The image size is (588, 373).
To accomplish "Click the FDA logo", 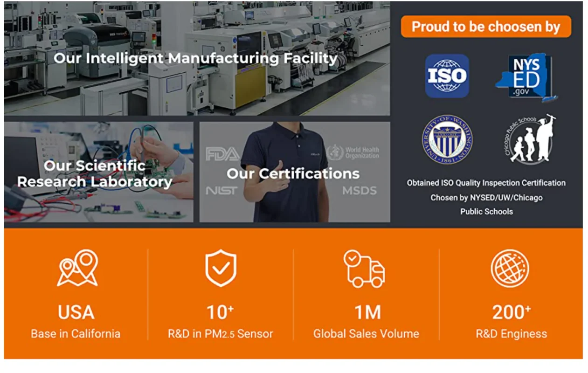I will click(222, 154).
